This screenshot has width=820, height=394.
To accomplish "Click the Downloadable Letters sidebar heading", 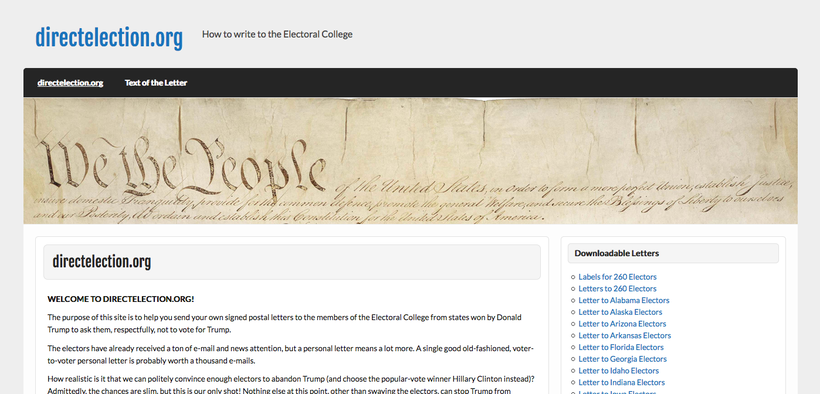I will [617, 253].
